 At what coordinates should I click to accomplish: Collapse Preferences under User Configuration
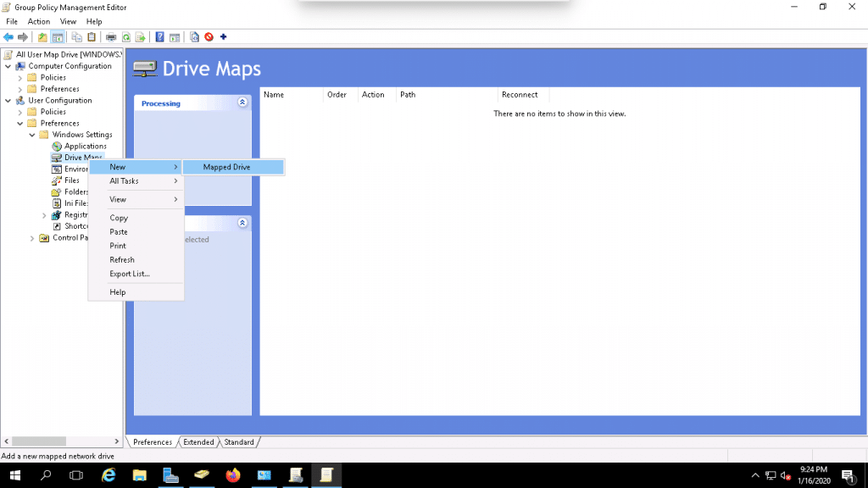20,124
